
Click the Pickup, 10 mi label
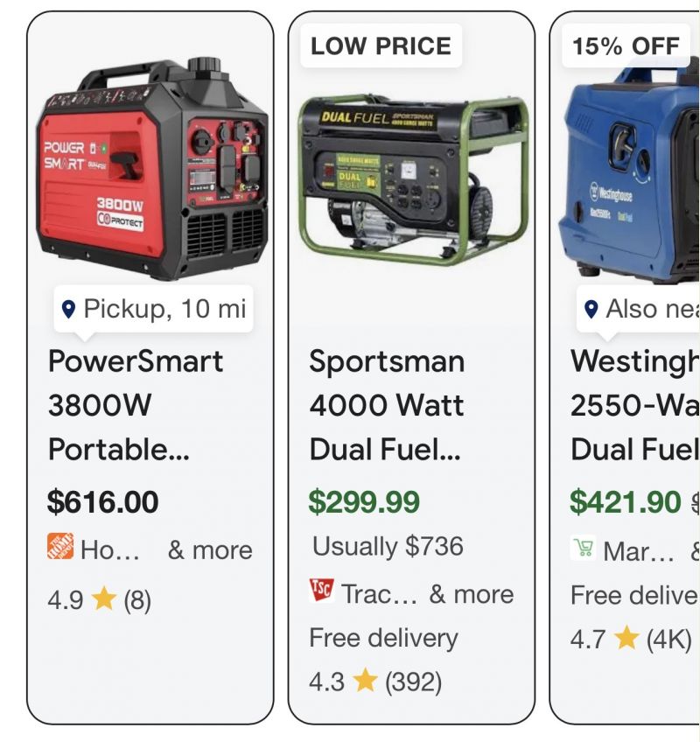[164, 309]
